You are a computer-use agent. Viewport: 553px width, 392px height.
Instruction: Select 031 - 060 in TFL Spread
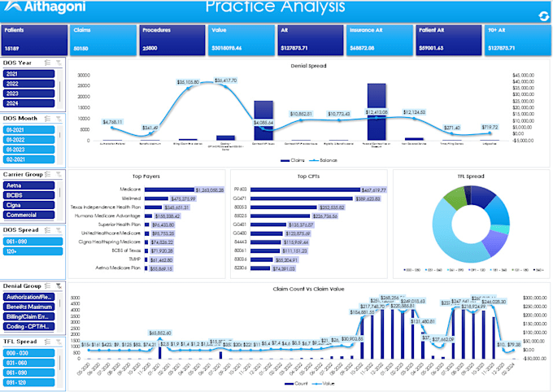(29, 363)
